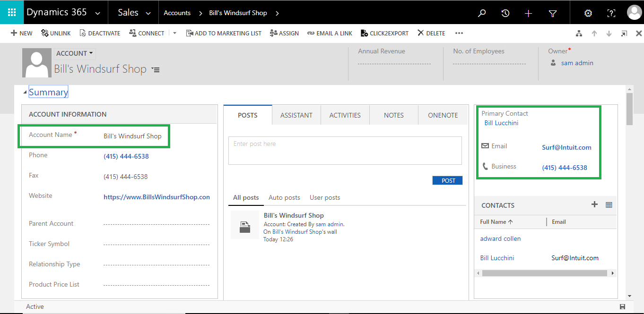Click ASSIGN in the command bar

(284, 33)
